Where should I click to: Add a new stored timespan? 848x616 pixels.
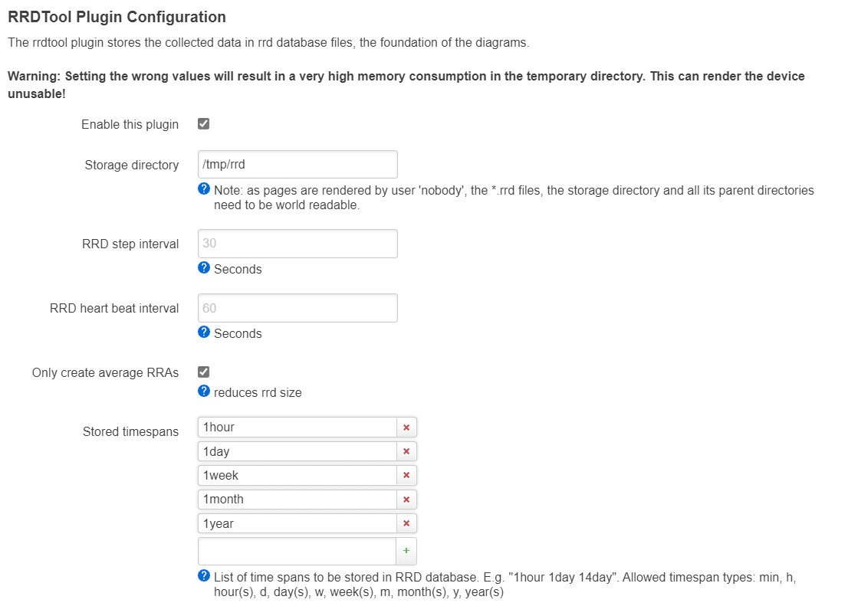[x=406, y=551]
